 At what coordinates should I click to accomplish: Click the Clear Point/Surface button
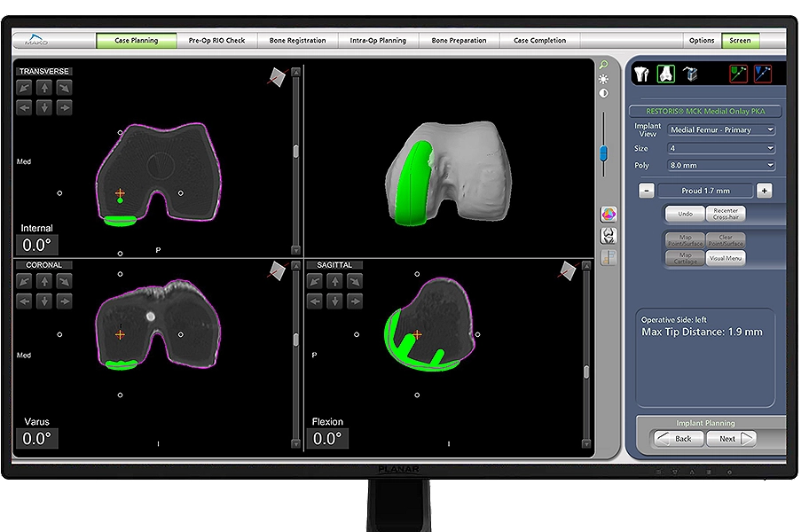tap(726, 240)
